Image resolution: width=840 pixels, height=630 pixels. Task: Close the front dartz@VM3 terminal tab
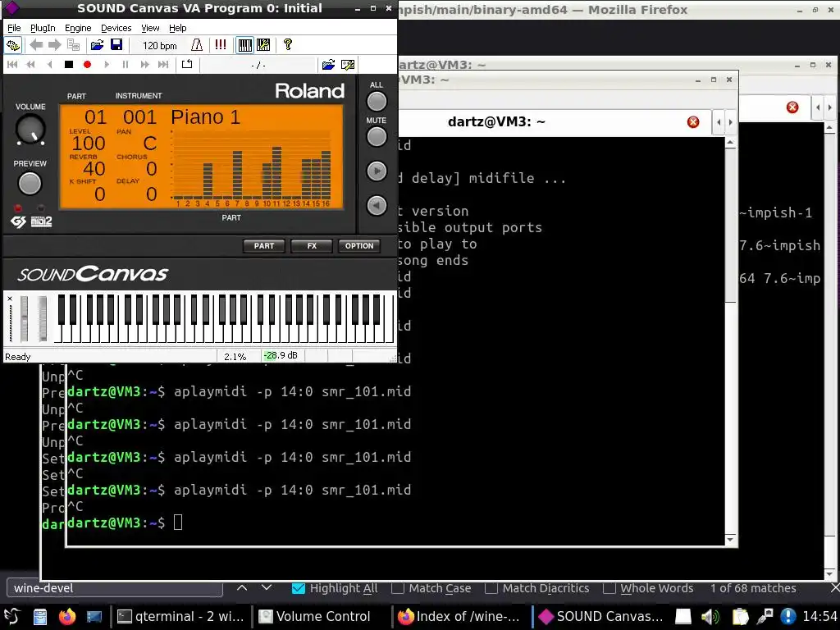693,122
